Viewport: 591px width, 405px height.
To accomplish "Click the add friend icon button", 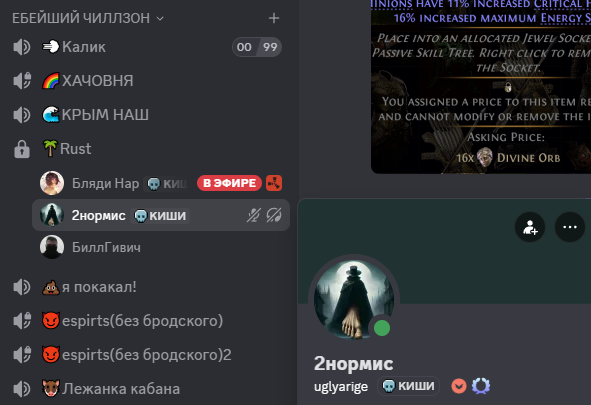I will click(x=530, y=227).
